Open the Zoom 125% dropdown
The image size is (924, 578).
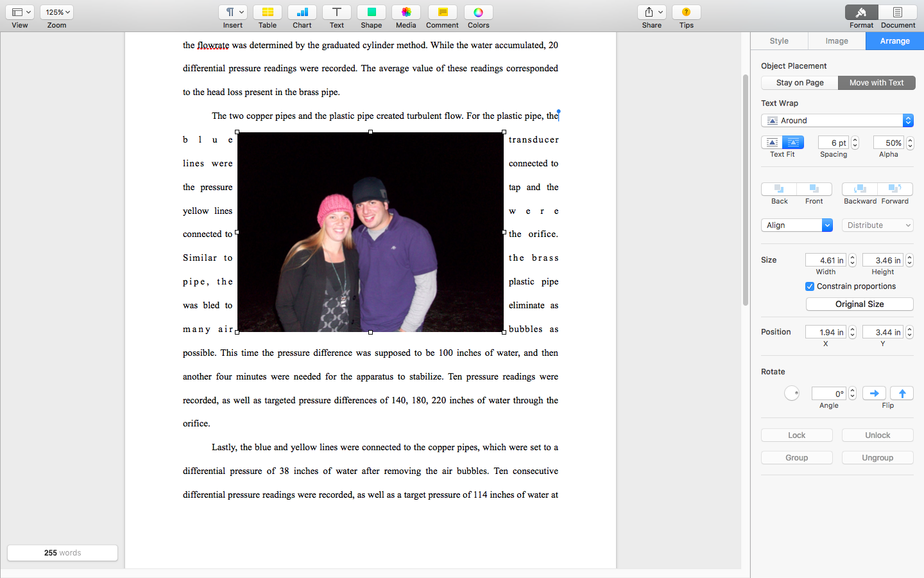(x=56, y=12)
